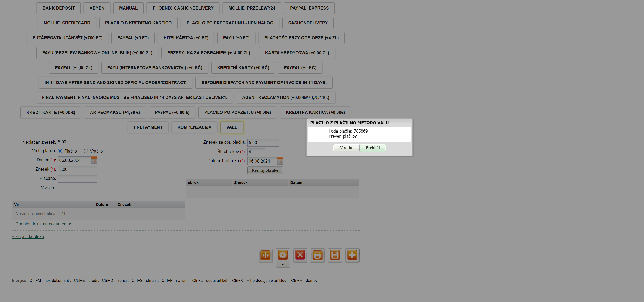This screenshot has width=644, height=302.
Task: Click the Plačano input field
Action: (77, 178)
